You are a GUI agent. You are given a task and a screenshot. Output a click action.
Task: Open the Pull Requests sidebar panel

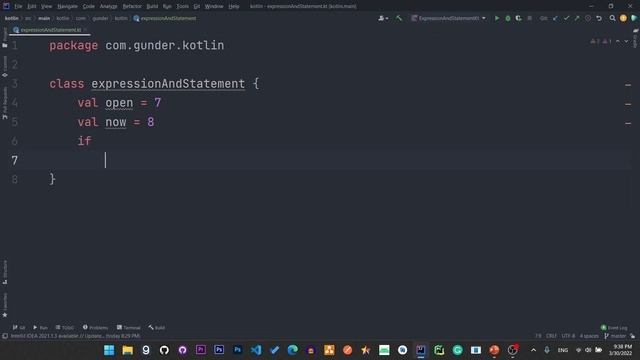(x=5, y=103)
